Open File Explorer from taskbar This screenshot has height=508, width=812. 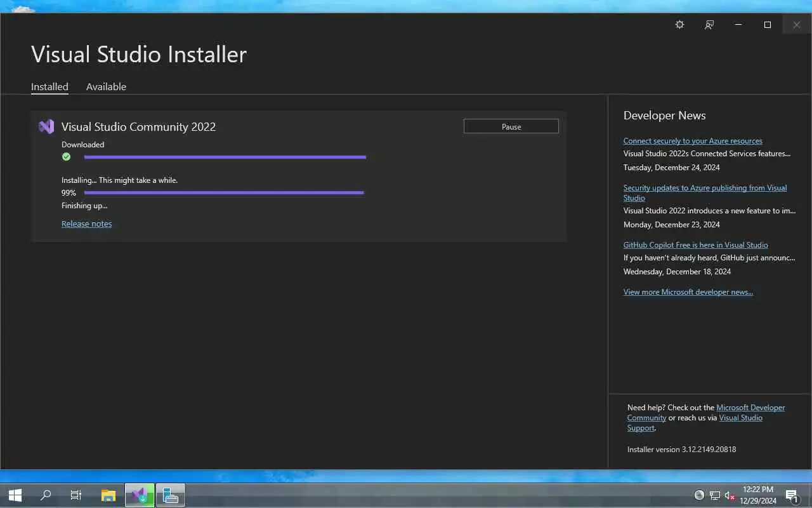108,495
